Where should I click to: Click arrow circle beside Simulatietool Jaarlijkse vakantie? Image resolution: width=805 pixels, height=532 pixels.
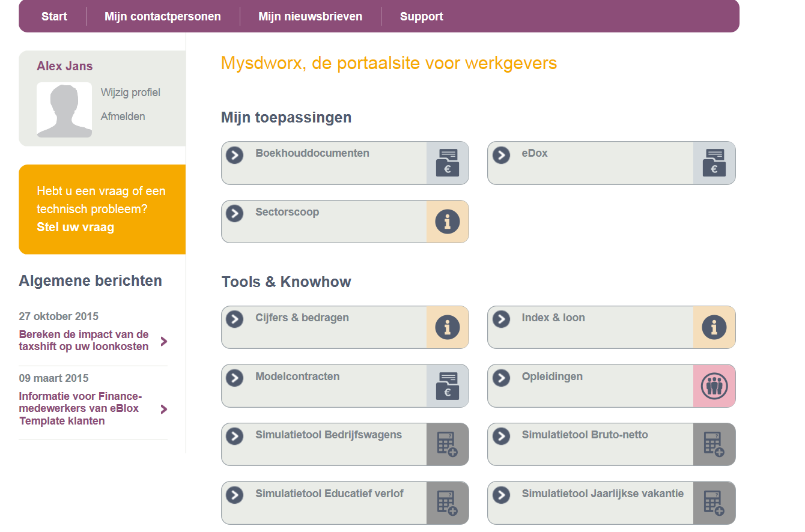pyautogui.click(x=501, y=495)
